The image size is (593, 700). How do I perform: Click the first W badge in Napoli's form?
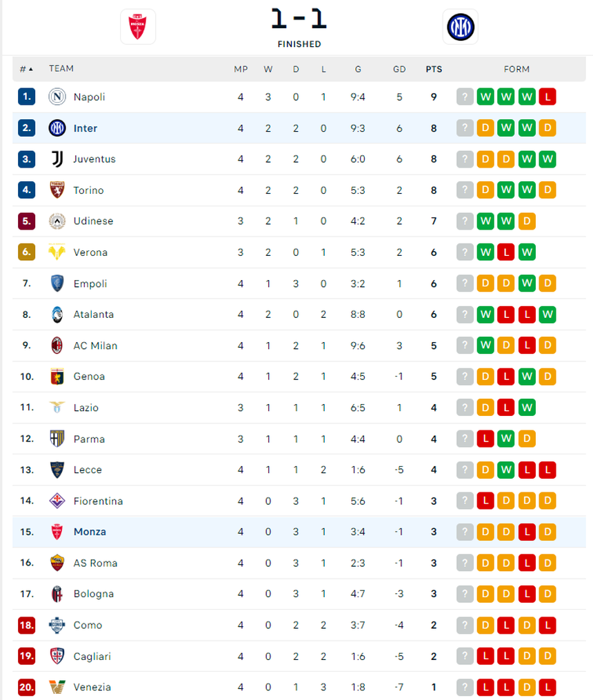[x=485, y=97]
